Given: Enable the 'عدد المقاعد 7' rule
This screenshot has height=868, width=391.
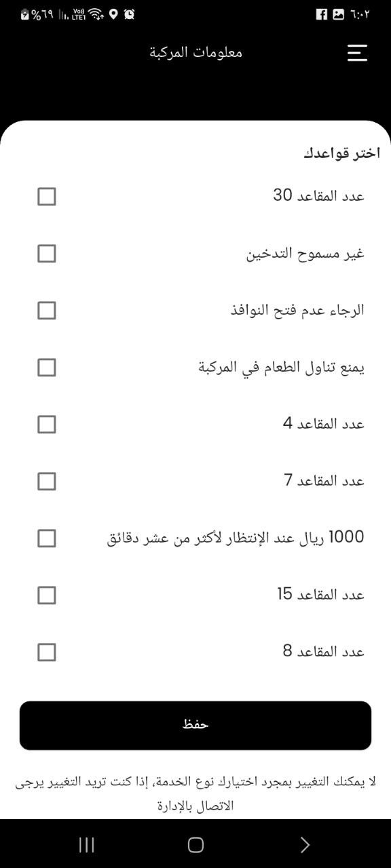Looking at the screenshot, I should click(46, 481).
